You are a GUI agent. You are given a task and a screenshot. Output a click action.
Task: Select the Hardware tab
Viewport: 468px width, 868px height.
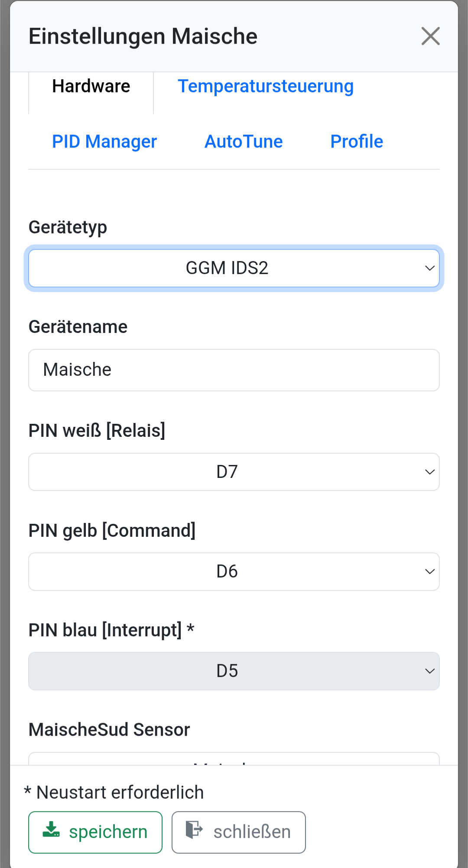91,87
